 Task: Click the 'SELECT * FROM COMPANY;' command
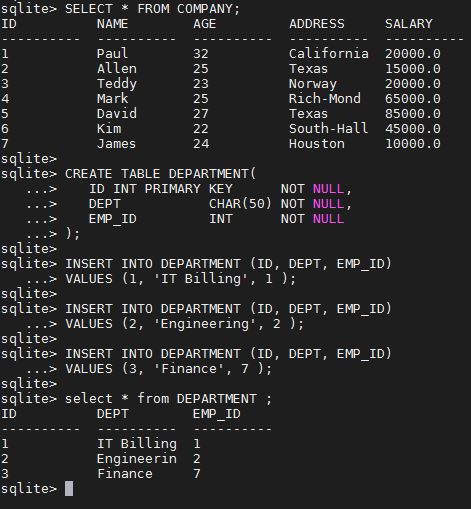152,9
